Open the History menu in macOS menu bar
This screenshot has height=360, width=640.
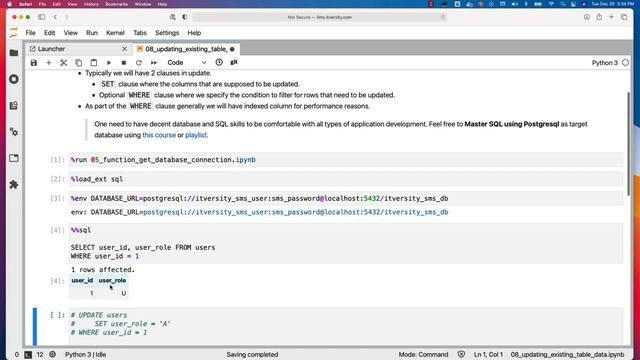pos(91,4)
